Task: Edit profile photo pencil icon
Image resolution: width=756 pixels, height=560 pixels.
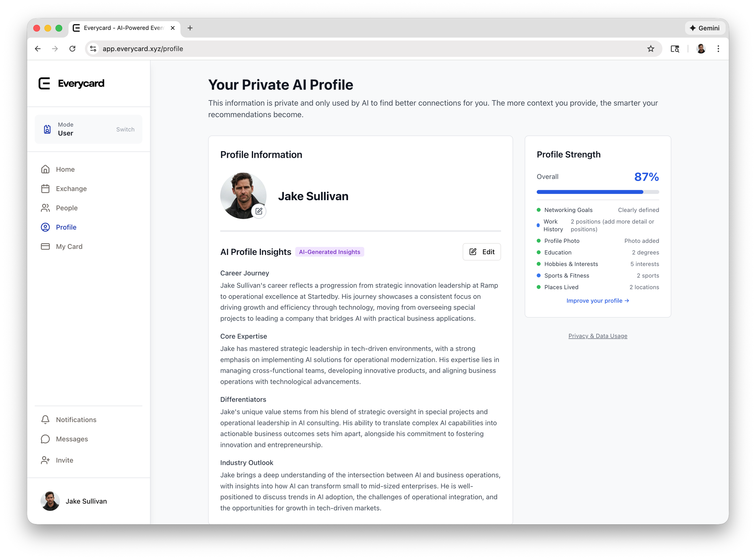Action: [259, 211]
